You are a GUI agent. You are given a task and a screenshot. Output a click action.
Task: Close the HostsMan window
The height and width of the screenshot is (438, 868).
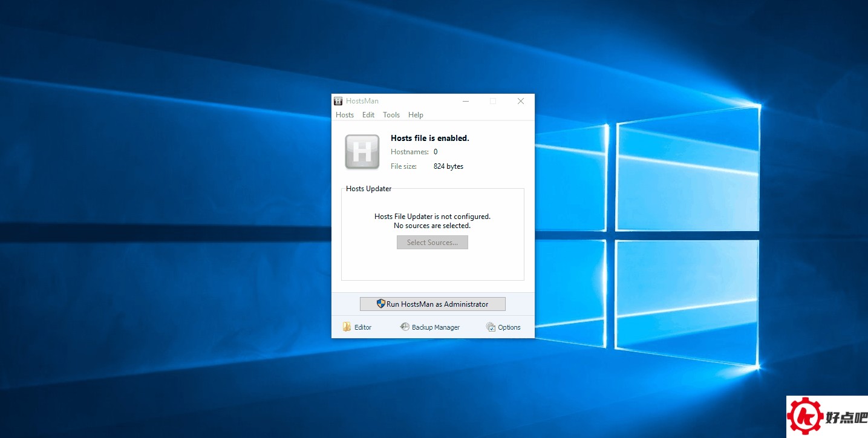tap(520, 101)
